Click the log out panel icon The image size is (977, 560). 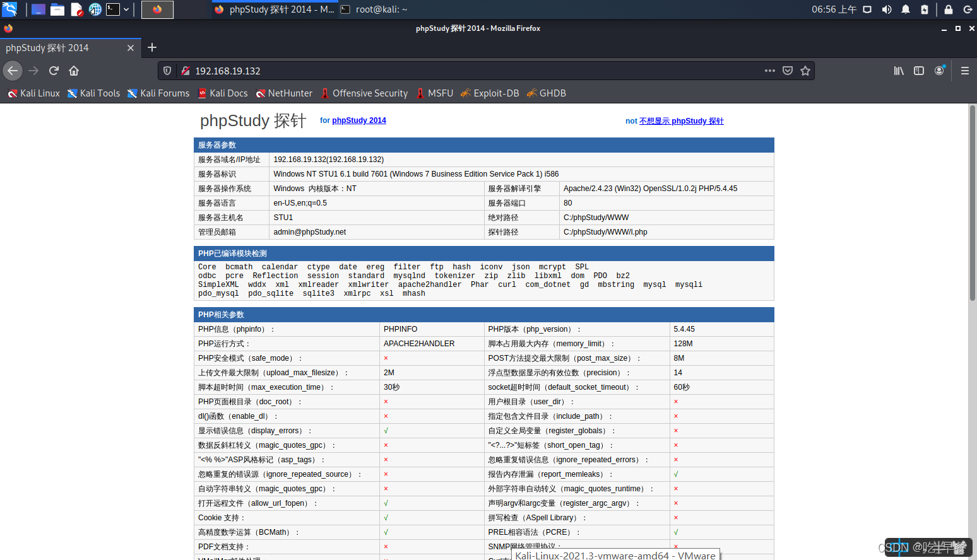pyautogui.click(x=968, y=9)
